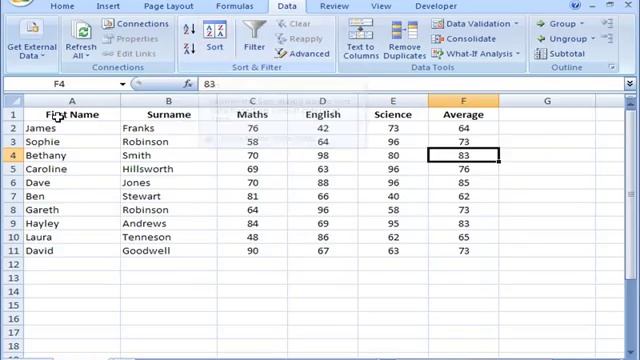Viewport: 640px width, 360px height.
Task: Sort A to Z ascending
Action: (189, 29)
